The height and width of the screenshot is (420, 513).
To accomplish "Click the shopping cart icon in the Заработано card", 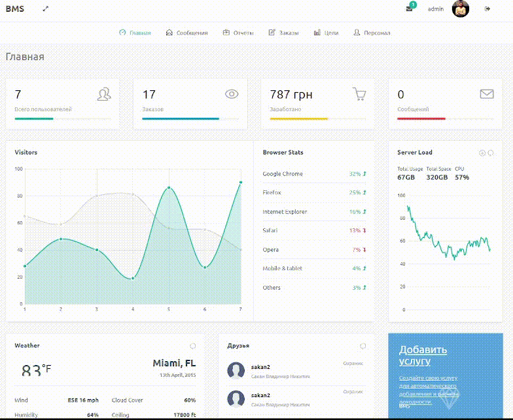I will click(x=359, y=94).
